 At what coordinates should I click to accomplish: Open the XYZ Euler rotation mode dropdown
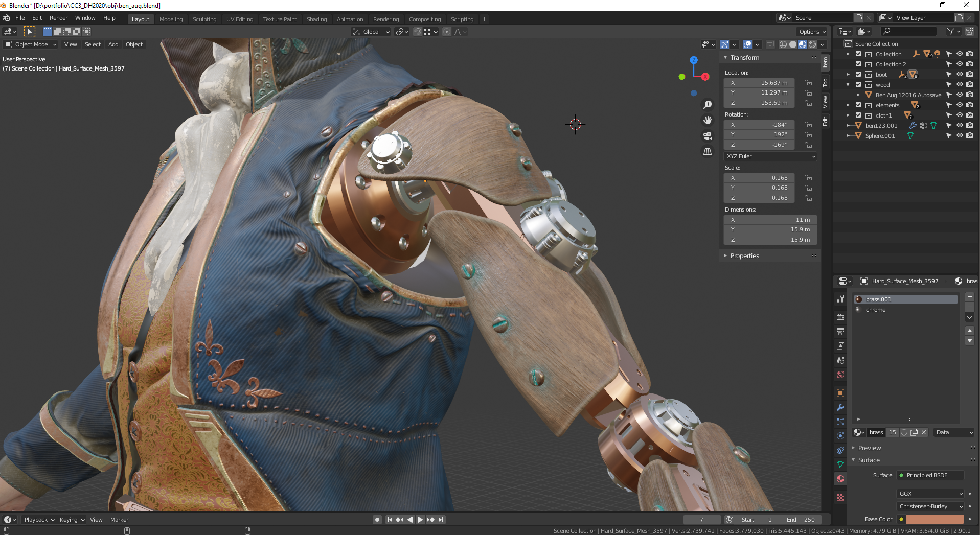(770, 156)
